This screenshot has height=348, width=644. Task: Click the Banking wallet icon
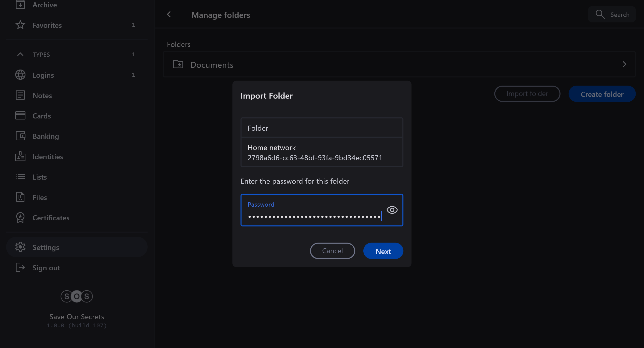pyautogui.click(x=20, y=136)
